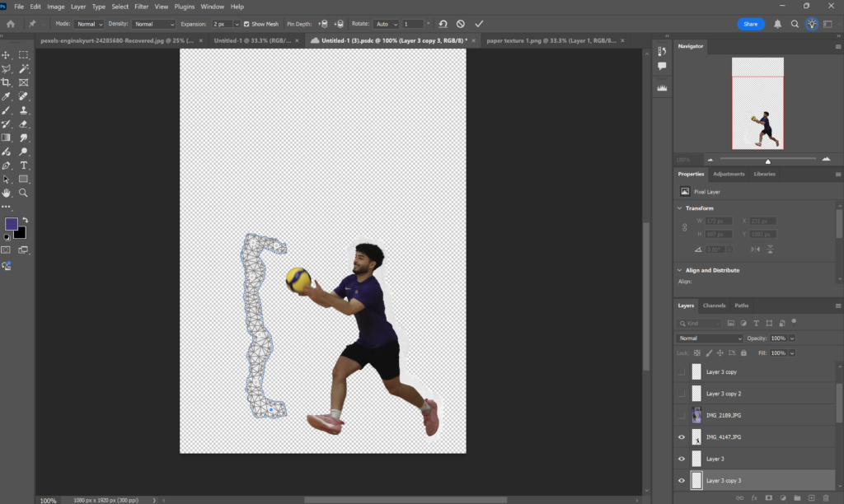Viewport: 844px width, 504px height.
Task: Select the Move tool
Action: (x=7, y=54)
